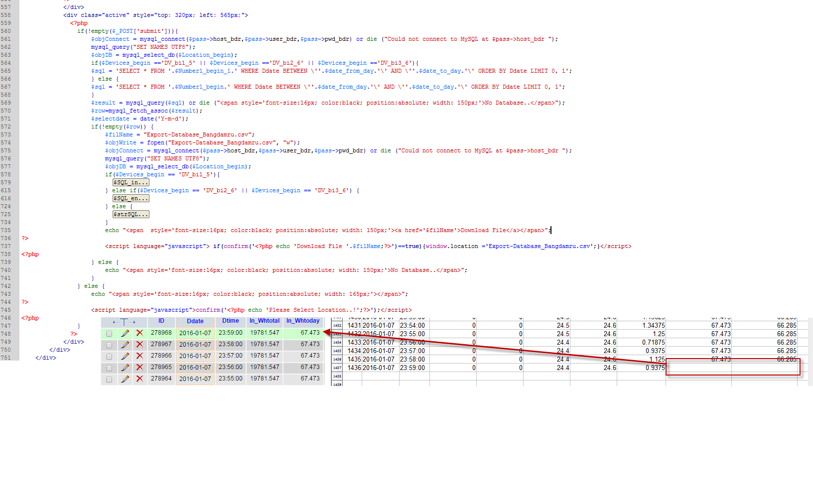Select spreadsheet row header 1437
The height and width of the screenshot is (504, 813).
click(x=337, y=368)
